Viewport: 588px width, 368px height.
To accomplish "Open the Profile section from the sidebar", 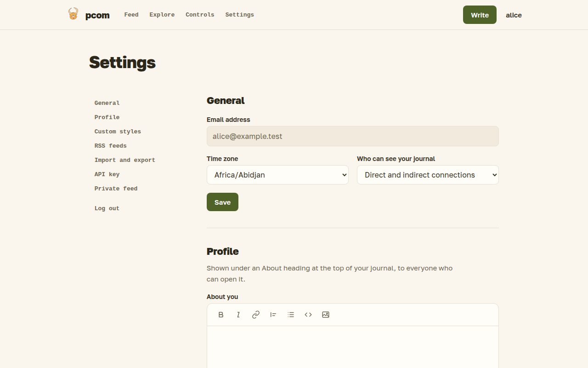I will [107, 117].
